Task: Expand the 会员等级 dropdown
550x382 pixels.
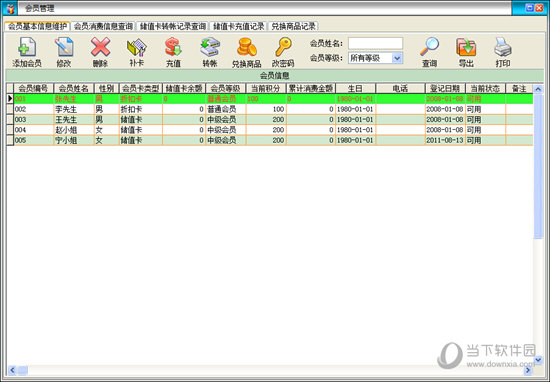Action: click(397, 58)
